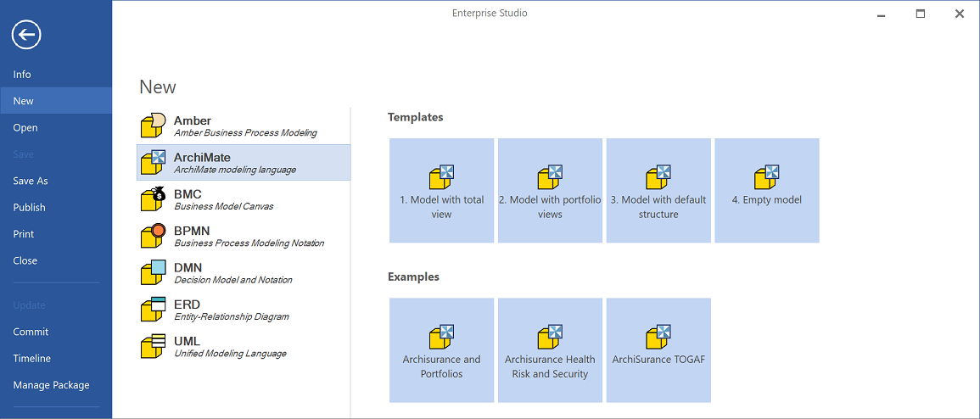Click the ArchiMate language icon

pyautogui.click(x=153, y=162)
